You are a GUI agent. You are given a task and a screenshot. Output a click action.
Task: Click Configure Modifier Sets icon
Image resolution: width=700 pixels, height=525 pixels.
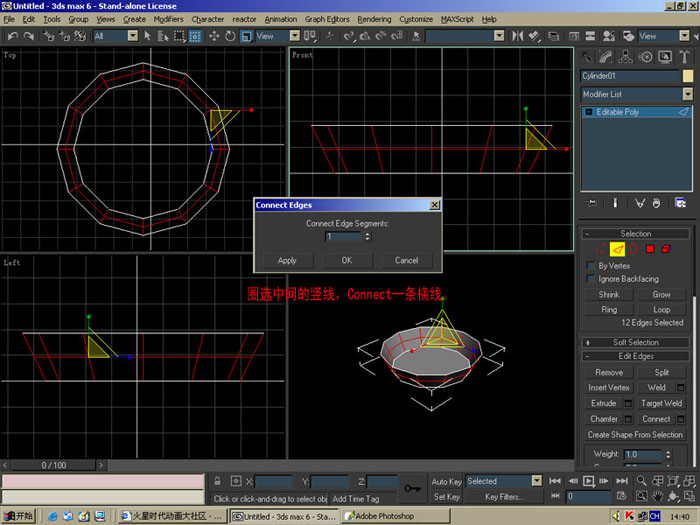tap(680, 204)
